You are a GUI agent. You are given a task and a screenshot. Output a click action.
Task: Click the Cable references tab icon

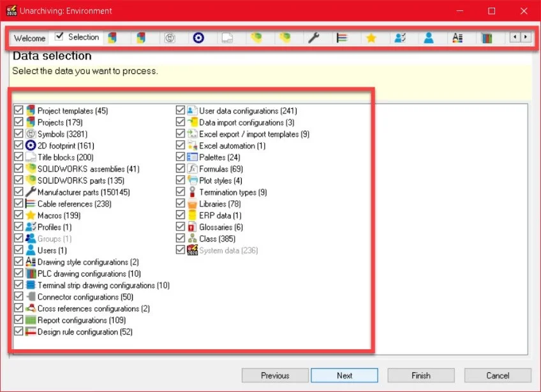coord(342,38)
